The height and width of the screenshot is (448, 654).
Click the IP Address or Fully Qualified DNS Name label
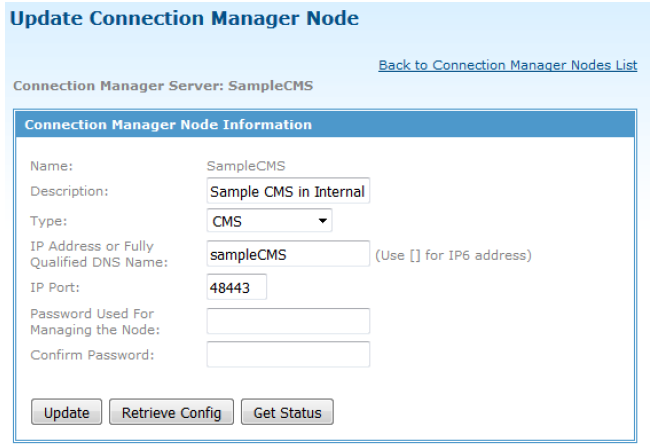(99, 254)
